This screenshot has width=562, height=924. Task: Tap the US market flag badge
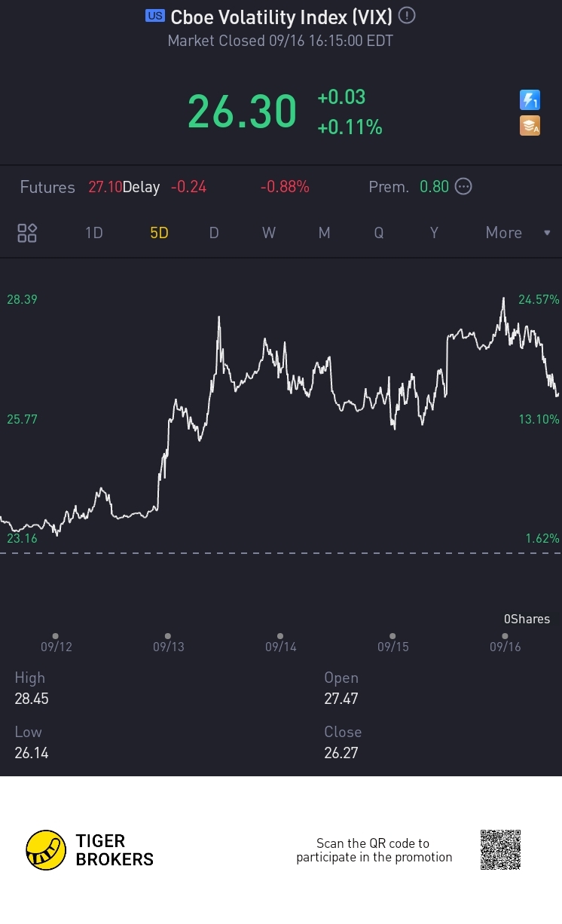tap(155, 16)
